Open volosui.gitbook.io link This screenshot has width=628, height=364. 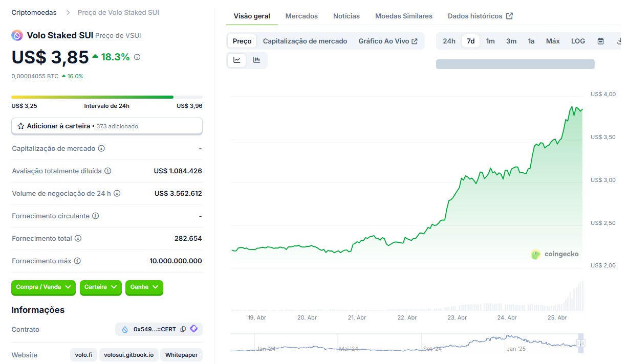point(128,355)
